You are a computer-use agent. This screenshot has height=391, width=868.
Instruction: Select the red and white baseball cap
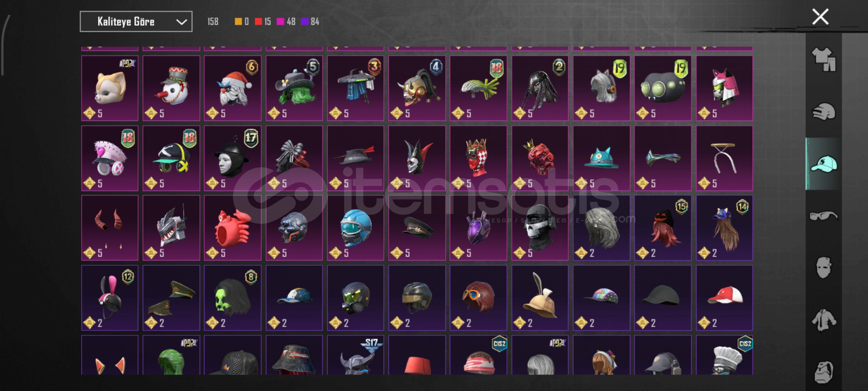tap(724, 298)
